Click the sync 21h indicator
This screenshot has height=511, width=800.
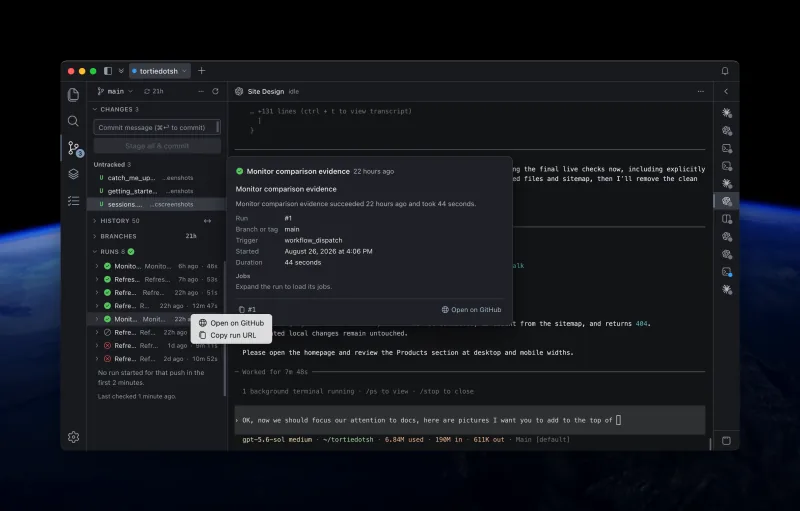coord(154,91)
